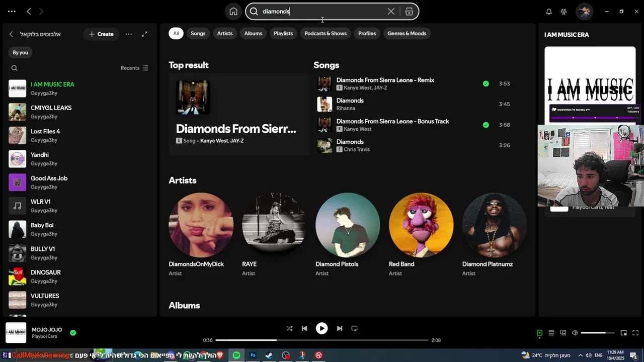644x362 pixels.
Task: Select the All filter tab
Action: coord(176,34)
